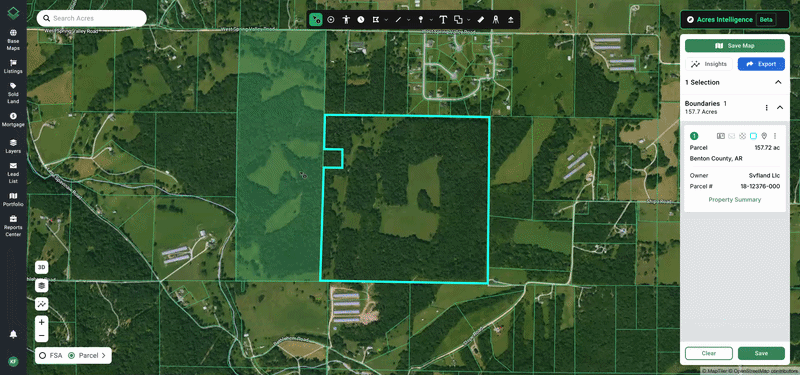Screen dimensions: 800x375
Task: Open Portfolio in the sidebar
Action: 13,199
